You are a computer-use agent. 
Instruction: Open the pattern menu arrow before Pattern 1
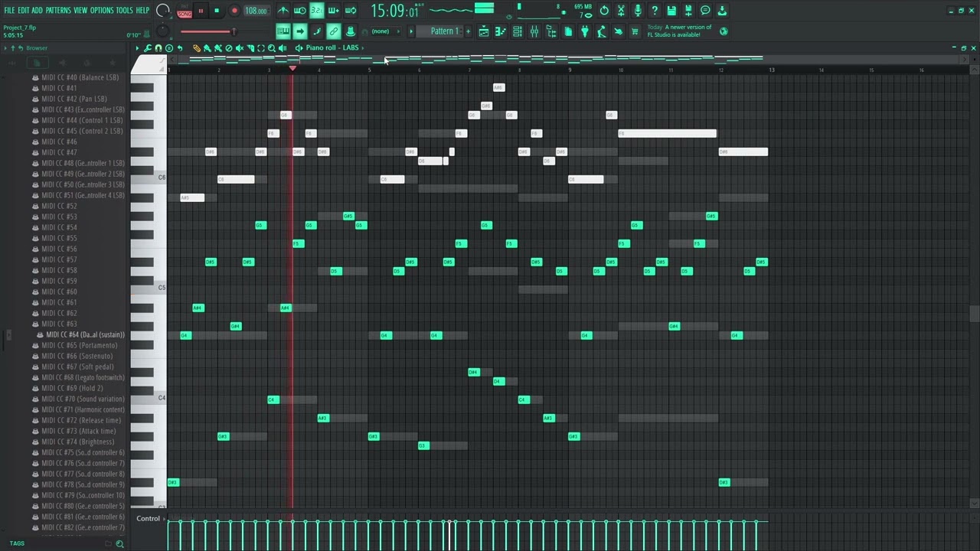click(x=411, y=31)
